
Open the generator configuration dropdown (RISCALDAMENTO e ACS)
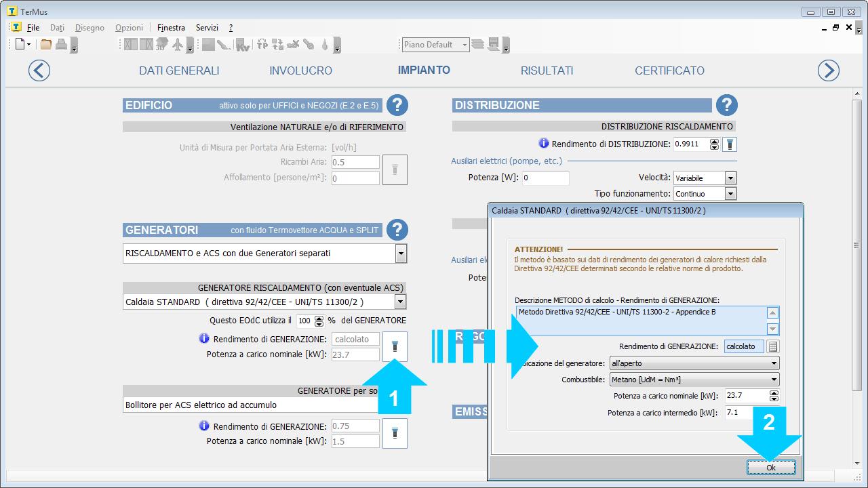coord(401,253)
